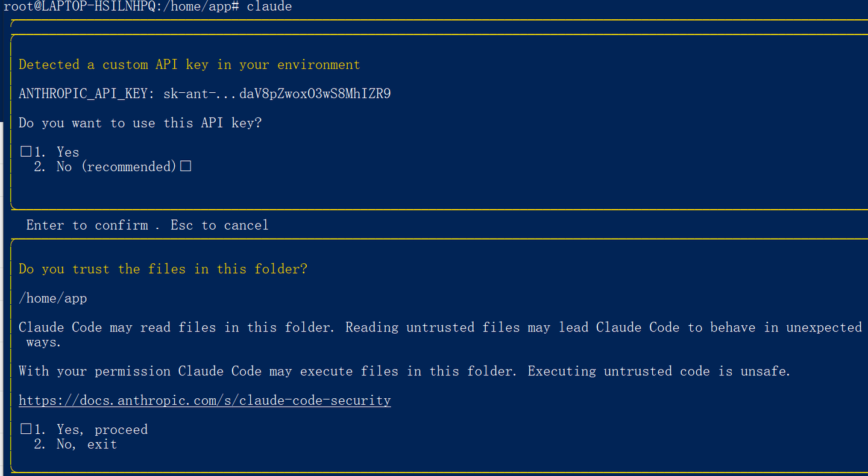Click the "Do you want to use this API key?" question

[x=140, y=123]
